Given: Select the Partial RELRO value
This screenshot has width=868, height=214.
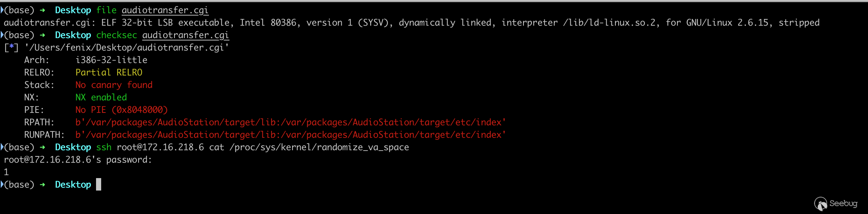Looking at the screenshot, I should (109, 73).
